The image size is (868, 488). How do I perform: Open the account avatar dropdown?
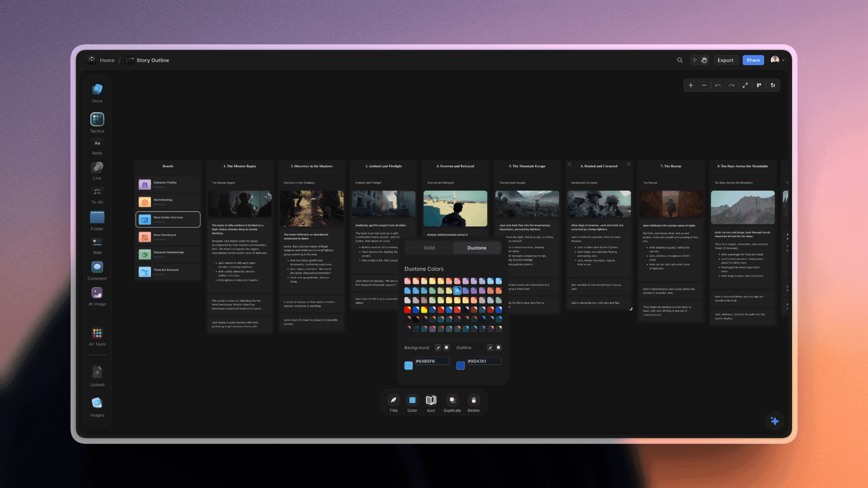click(x=778, y=60)
